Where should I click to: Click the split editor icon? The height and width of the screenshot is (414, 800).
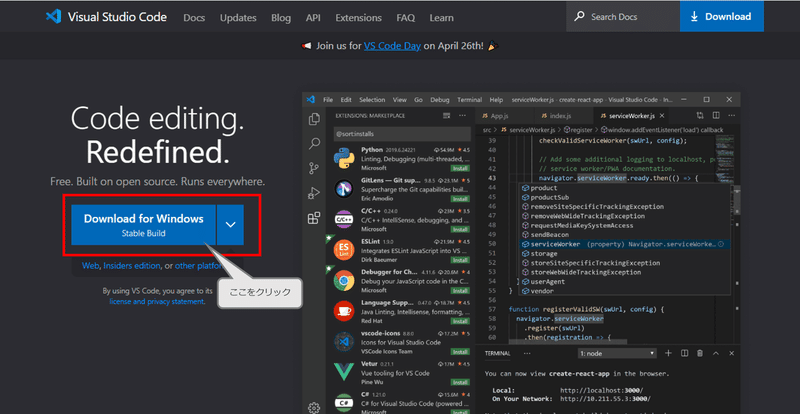tap(716, 115)
